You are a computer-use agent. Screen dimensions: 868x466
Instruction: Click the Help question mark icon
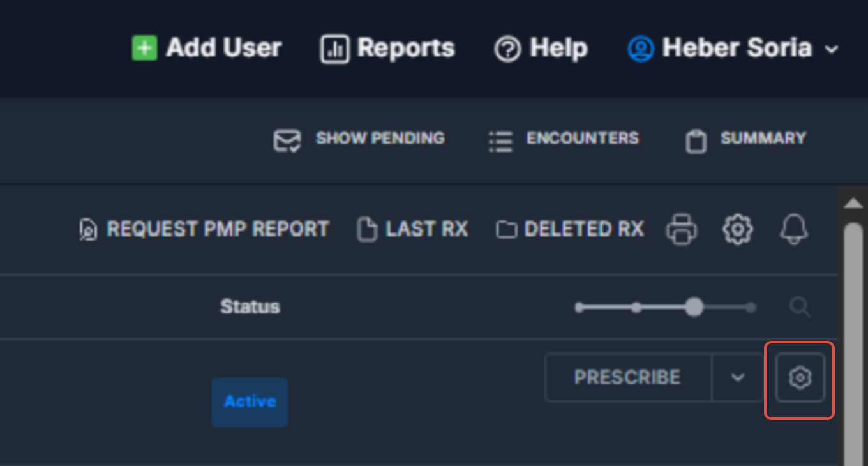507,49
